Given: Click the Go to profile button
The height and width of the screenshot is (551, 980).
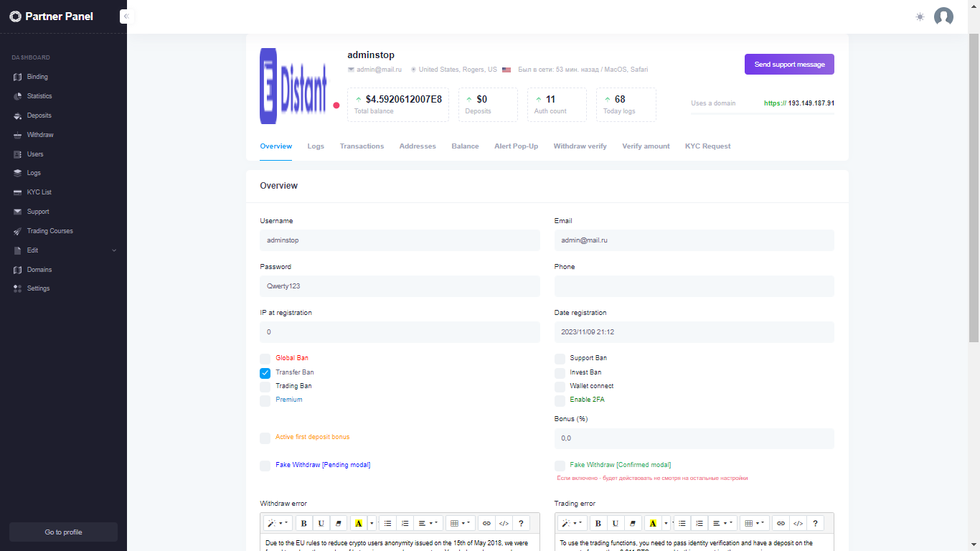Looking at the screenshot, I should coord(63,532).
